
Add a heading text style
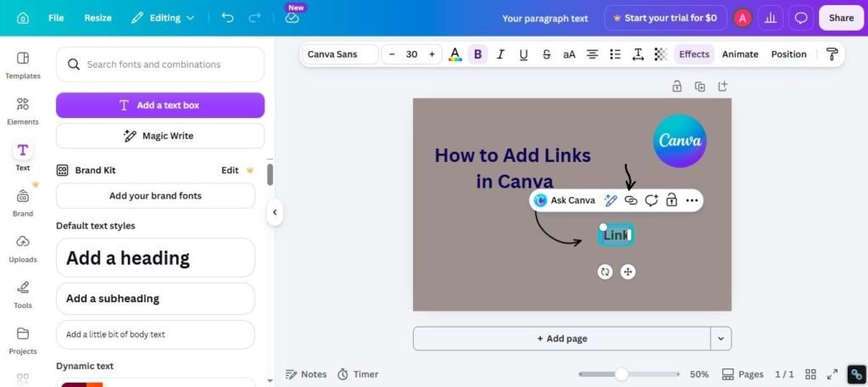coord(156,258)
